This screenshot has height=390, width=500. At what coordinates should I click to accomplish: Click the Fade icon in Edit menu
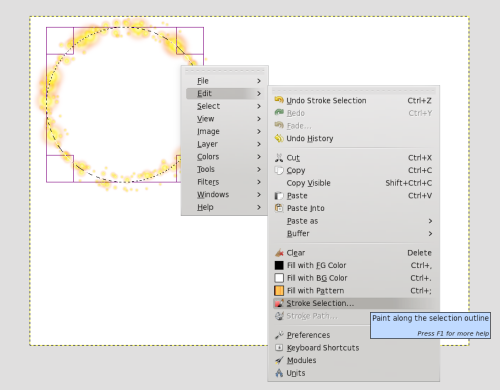click(x=279, y=125)
